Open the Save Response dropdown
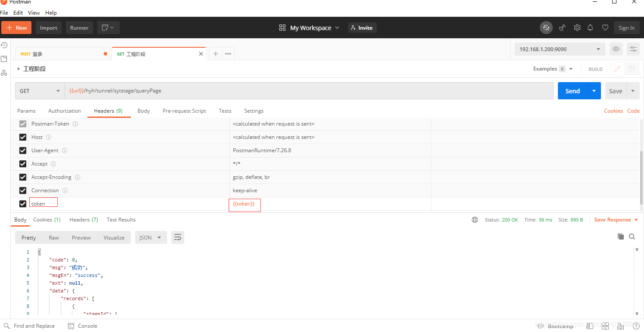644x332 pixels. (x=616, y=220)
